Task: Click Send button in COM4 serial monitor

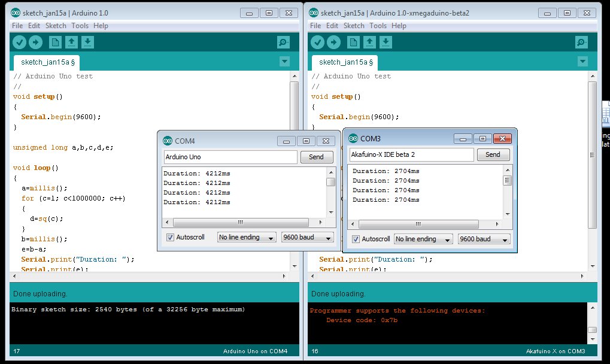Action: 316,157
